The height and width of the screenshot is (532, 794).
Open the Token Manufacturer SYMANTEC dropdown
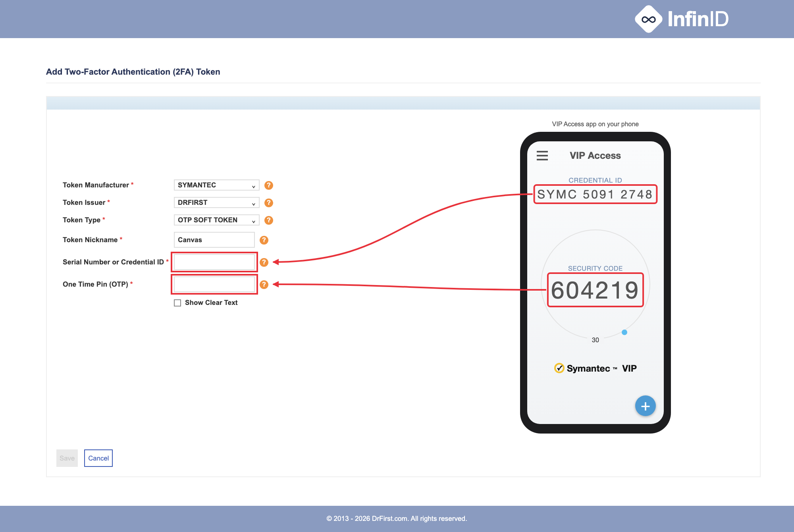point(216,185)
